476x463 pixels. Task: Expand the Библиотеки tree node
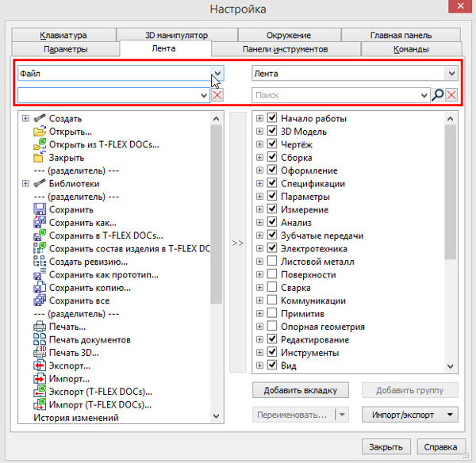pyautogui.click(x=26, y=183)
